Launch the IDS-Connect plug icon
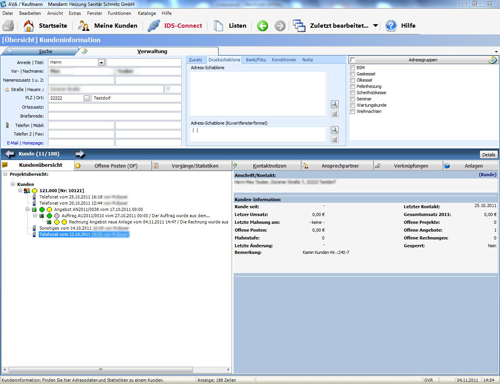The image size is (500, 384). click(x=154, y=26)
